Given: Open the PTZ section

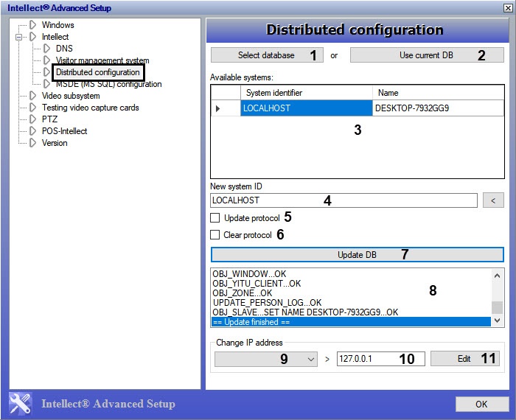Looking at the screenshot, I should pyautogui.click(x=49, y=119).
